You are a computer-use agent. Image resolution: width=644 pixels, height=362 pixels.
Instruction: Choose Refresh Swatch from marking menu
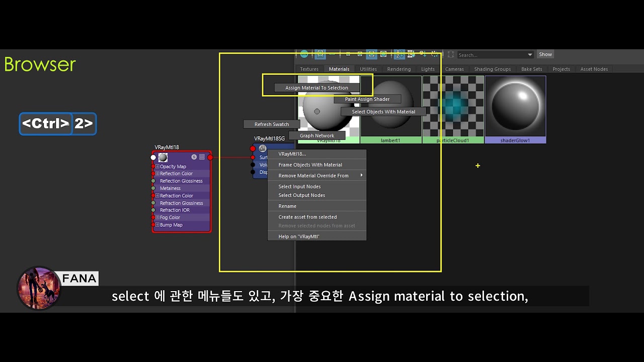coord(272,124)
